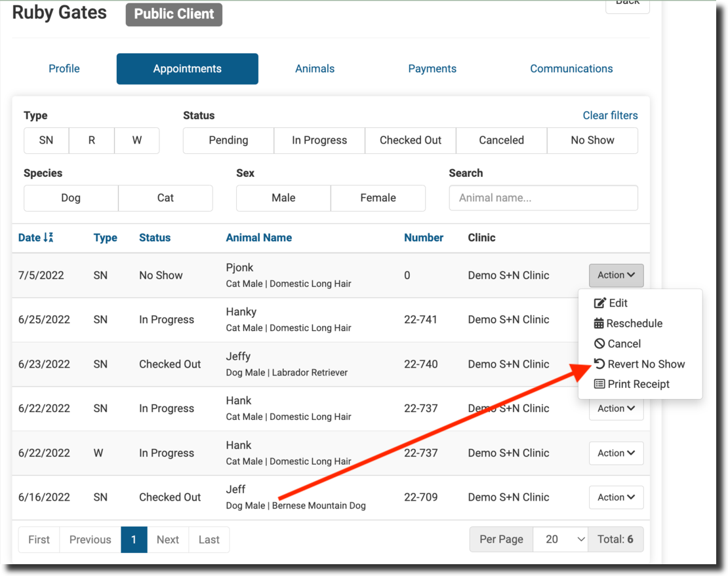Toggle the No Show status filter
The image size is (728, 576).
[592, 140]
